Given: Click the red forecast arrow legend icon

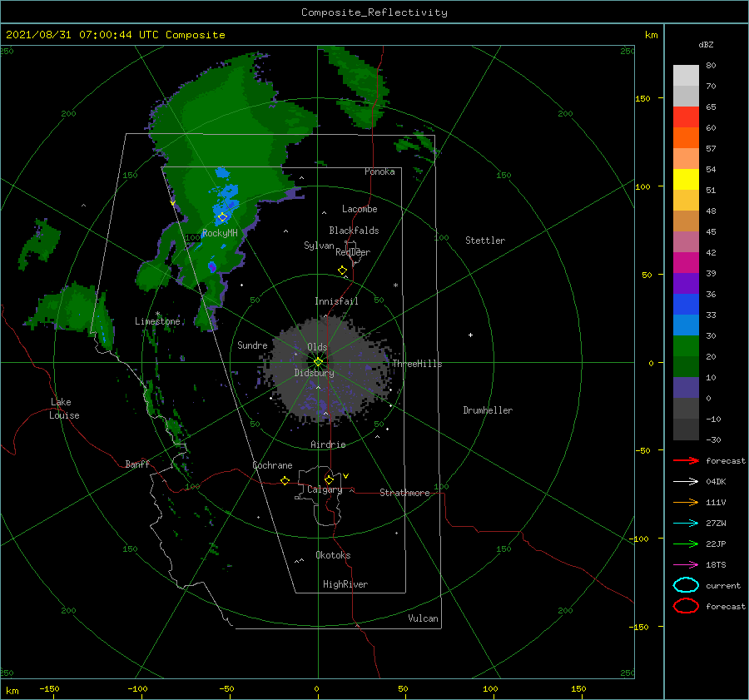Looking at the screenshot, I should coord(686,460).
